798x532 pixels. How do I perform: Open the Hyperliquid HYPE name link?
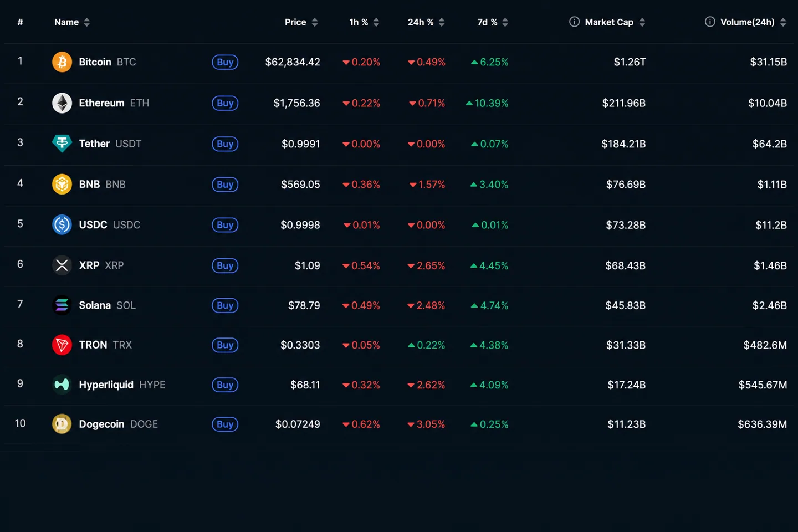coord(122,385)
